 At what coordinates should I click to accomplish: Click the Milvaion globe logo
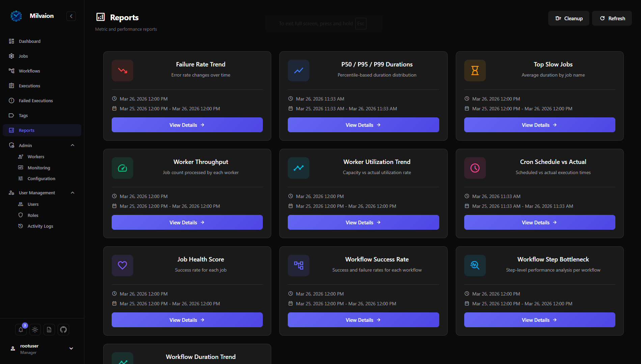click(16, 16)
